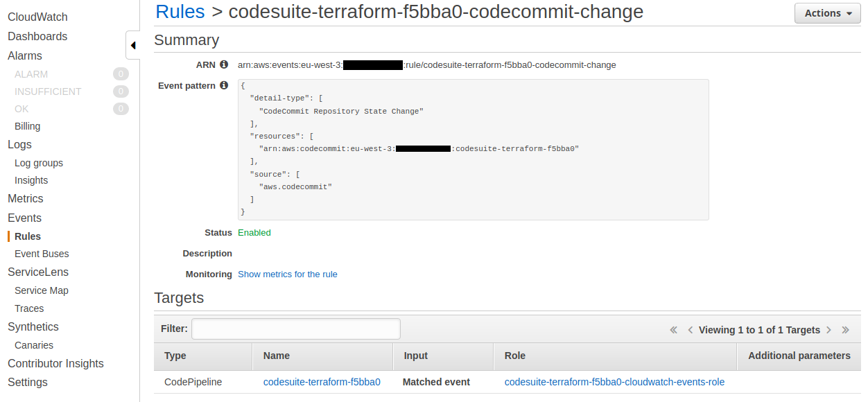
Task: Go to previous targets page
Action: click(x=690, y=330)
